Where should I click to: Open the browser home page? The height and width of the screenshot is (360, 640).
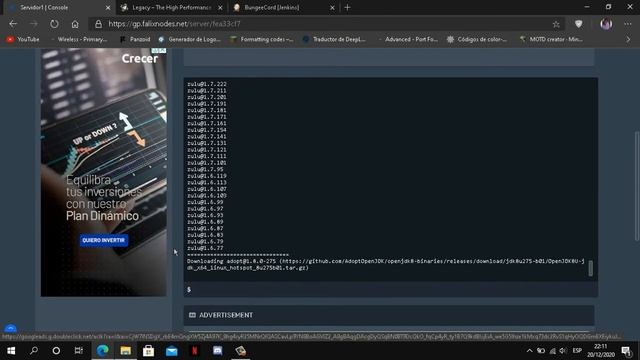75,24
